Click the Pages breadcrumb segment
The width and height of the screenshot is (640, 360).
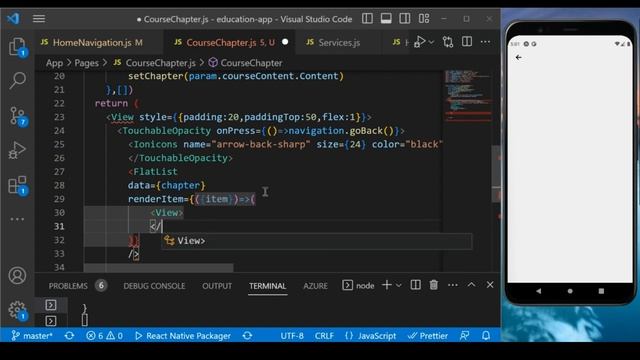tap(87, 63)
